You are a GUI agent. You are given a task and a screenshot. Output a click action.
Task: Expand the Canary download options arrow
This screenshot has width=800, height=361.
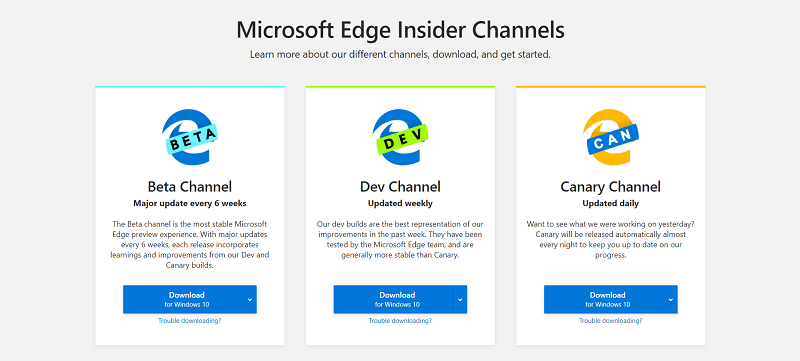click(x=670, y=299)
